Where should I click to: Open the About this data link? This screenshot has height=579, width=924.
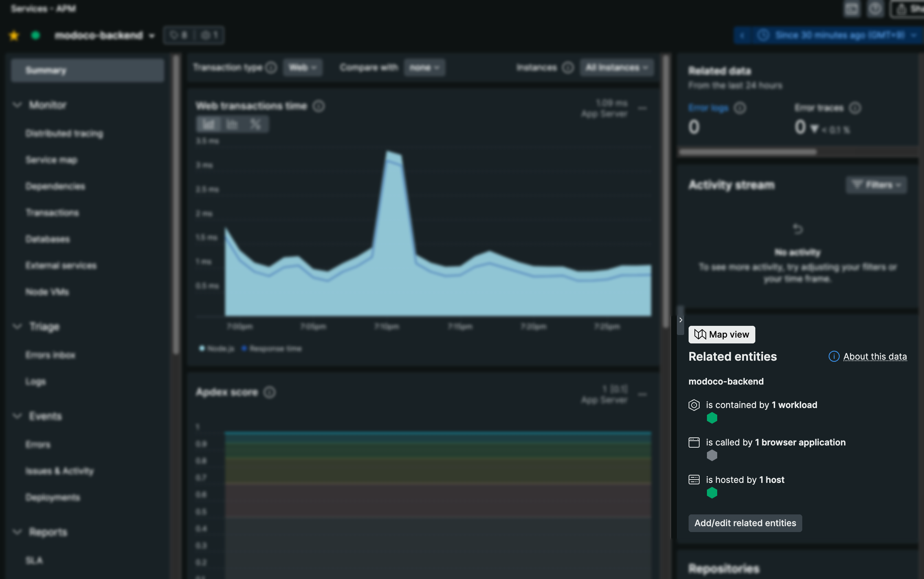tap(874, 357)
